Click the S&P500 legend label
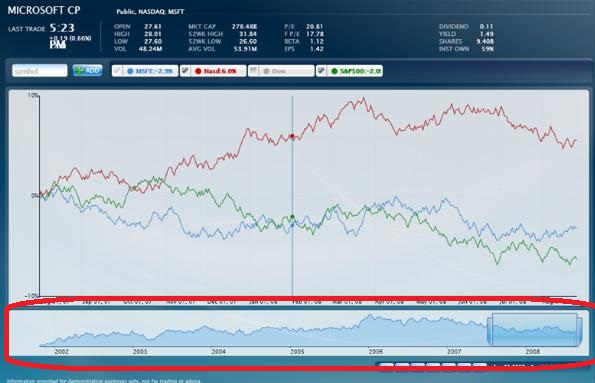This screenshot has width=595, height=383. pyautogui.click(x=360, y=71)
